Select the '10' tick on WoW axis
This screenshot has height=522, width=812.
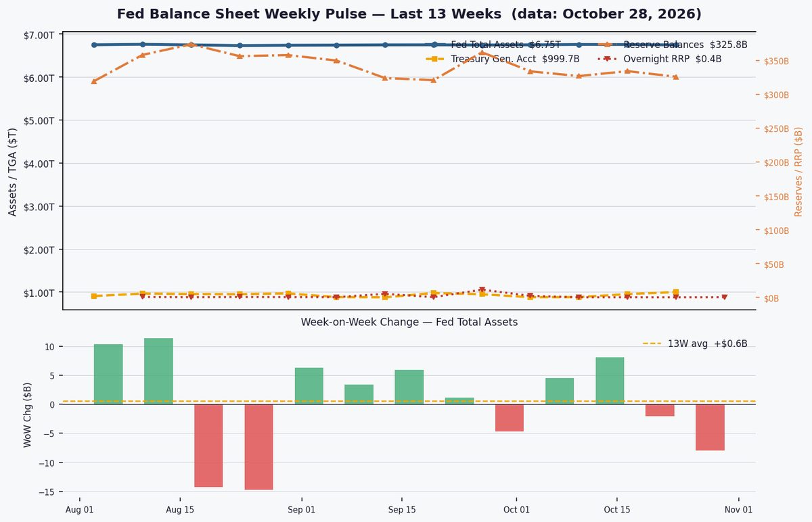pos(50,347)
